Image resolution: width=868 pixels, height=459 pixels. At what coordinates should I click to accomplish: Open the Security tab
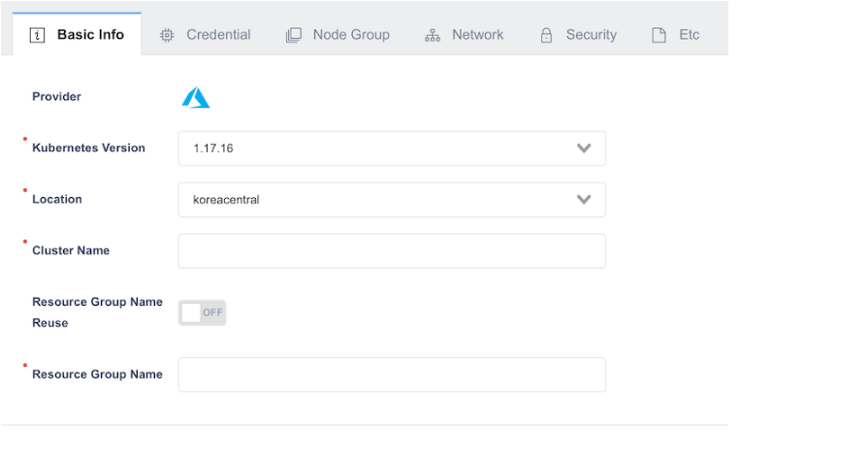[578, 35]
